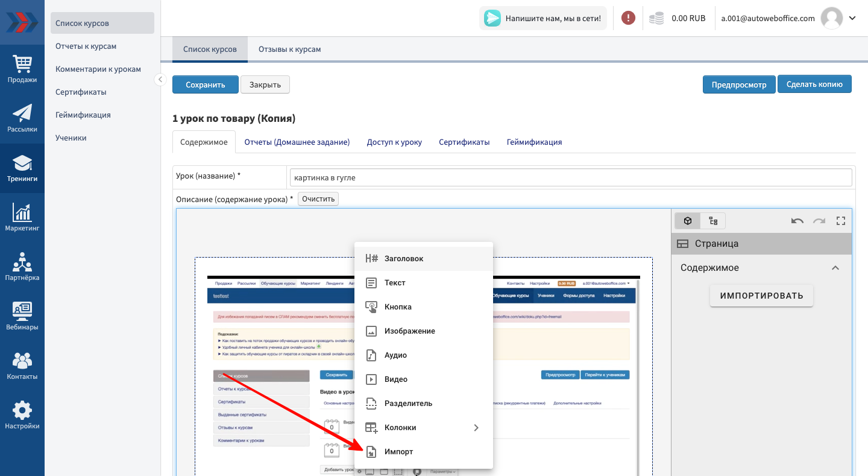This screenshot has height=476, width=868.
Task: Click the Сохранить button
Action: (x=205, y=85)
